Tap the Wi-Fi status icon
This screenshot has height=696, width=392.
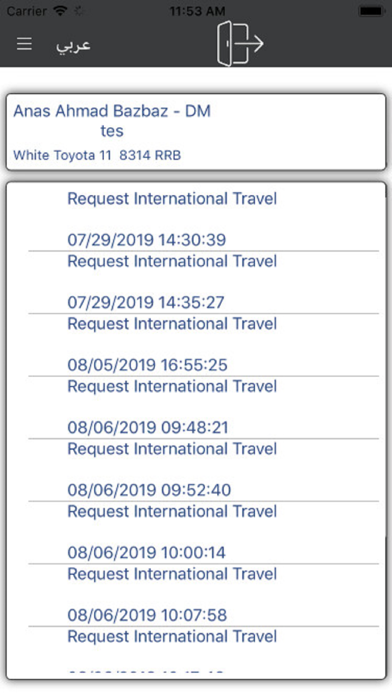pyautogui.click(x=59, y=11)
